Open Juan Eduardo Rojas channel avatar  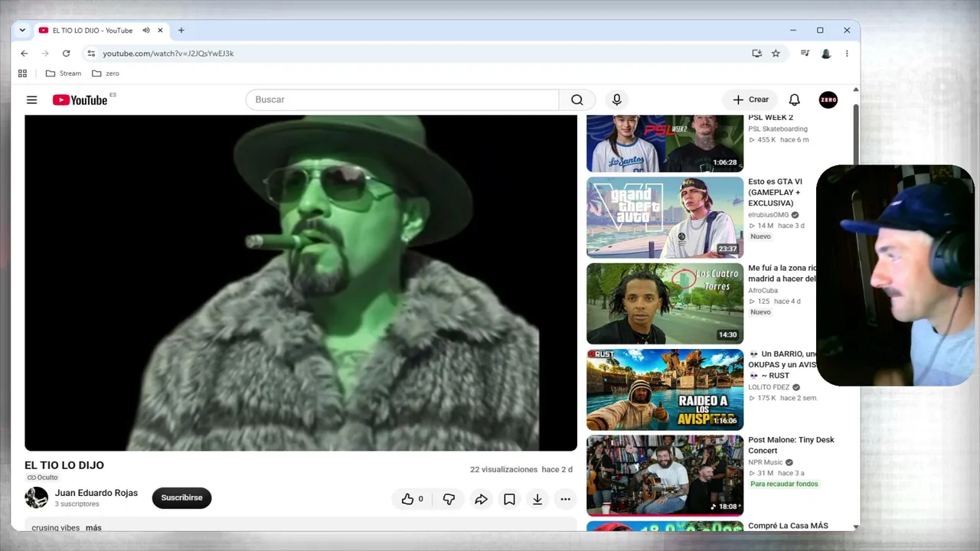pyautogui.click(x=36, y=497)
